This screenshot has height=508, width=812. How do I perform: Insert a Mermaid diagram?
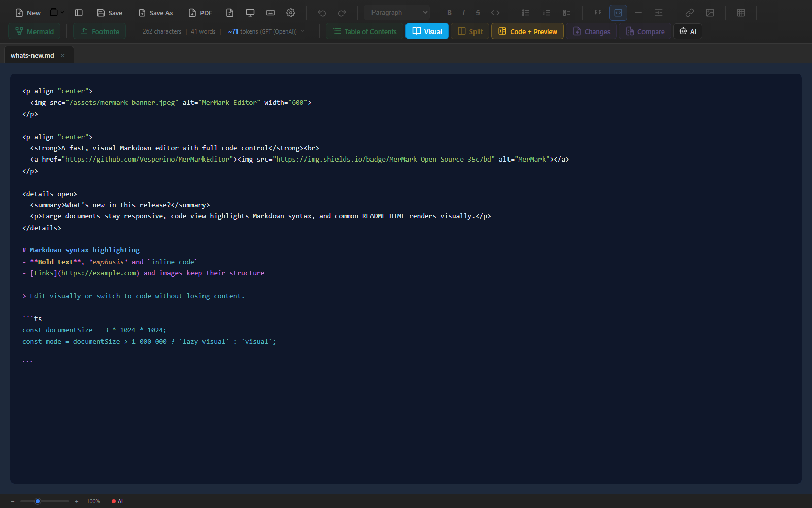tap(35, 31)
